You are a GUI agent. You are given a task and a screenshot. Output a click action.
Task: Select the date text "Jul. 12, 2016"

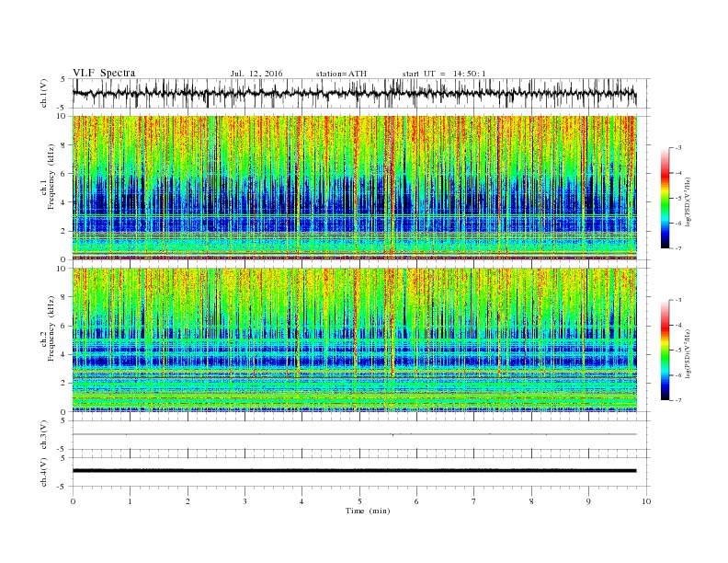click(256, 74)
